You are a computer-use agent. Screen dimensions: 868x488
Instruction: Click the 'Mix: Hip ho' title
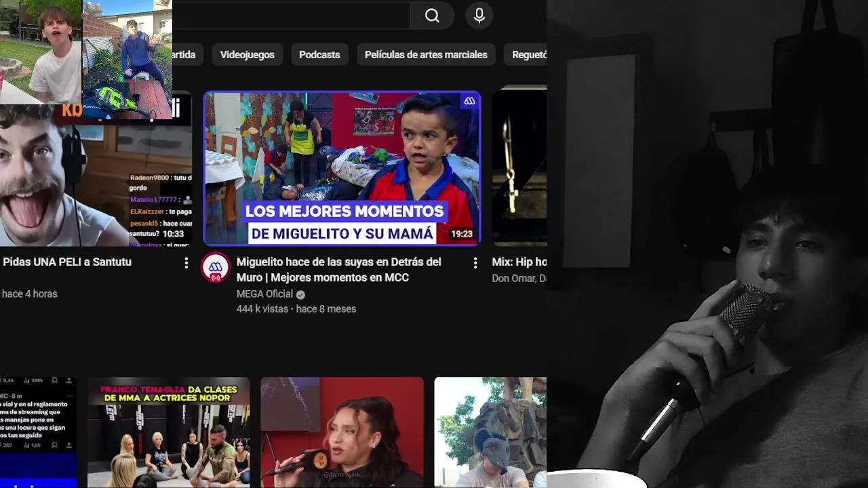(x=519, y=262)
